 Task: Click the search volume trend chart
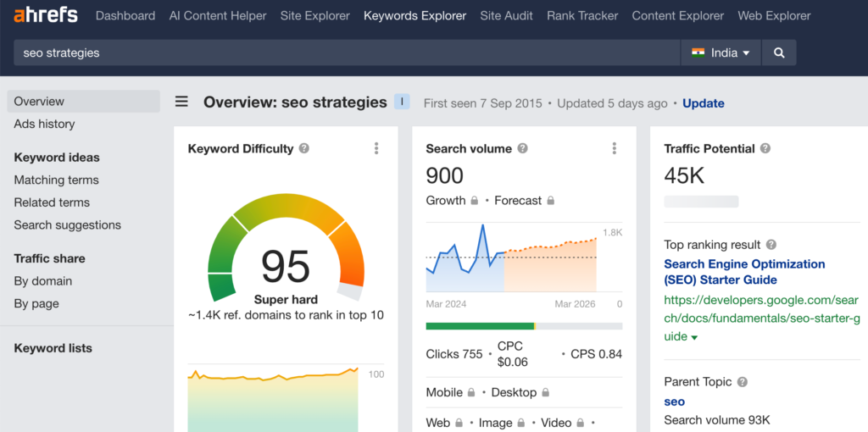pos(511,258)
